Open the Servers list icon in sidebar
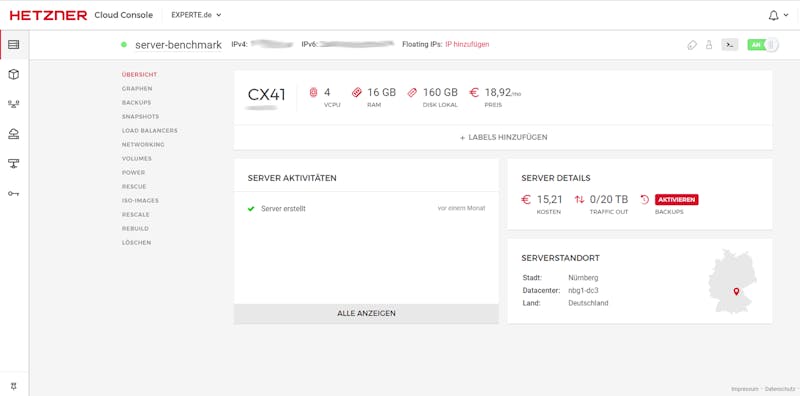800x396 pixels. click(x=14, y=44)
